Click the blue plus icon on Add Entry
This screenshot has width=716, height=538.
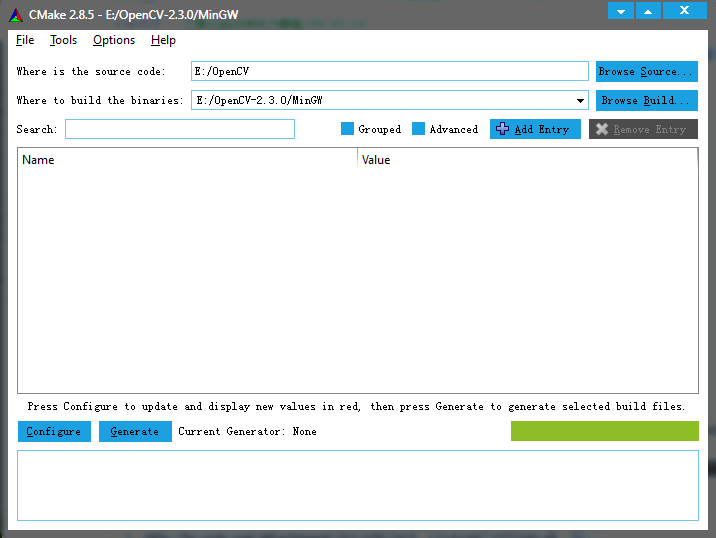[502, 129]
